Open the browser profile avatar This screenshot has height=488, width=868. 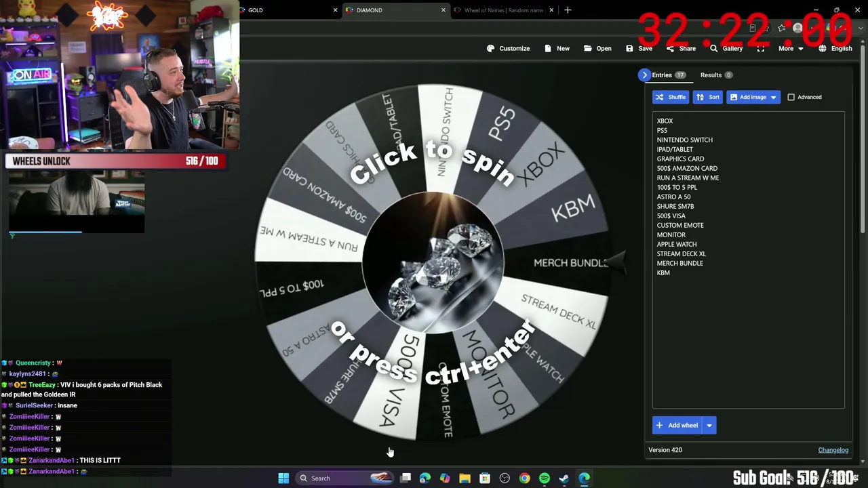[797, 28]
